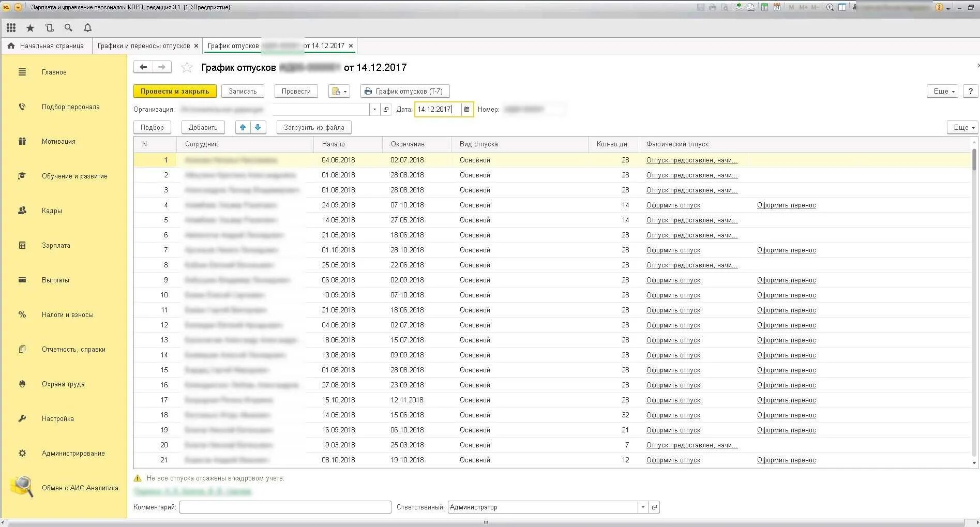980x527 pixels.
Task: Click Провести button
Action: pos(296,91)
